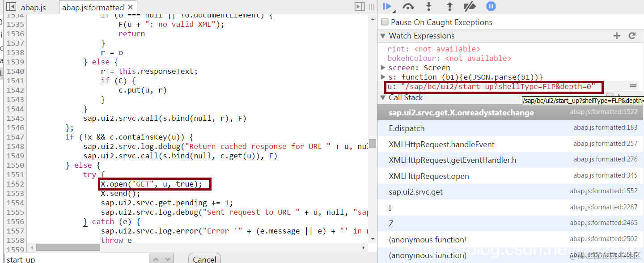This screenshot has width=644, height=263.
Task: Add a new watch expression
Action: coord(617,36)
